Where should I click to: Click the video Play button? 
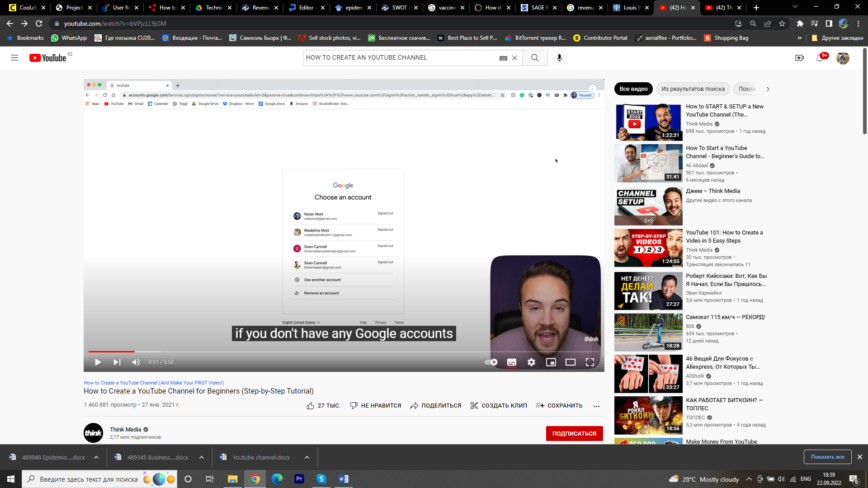(x=98, y=362)
